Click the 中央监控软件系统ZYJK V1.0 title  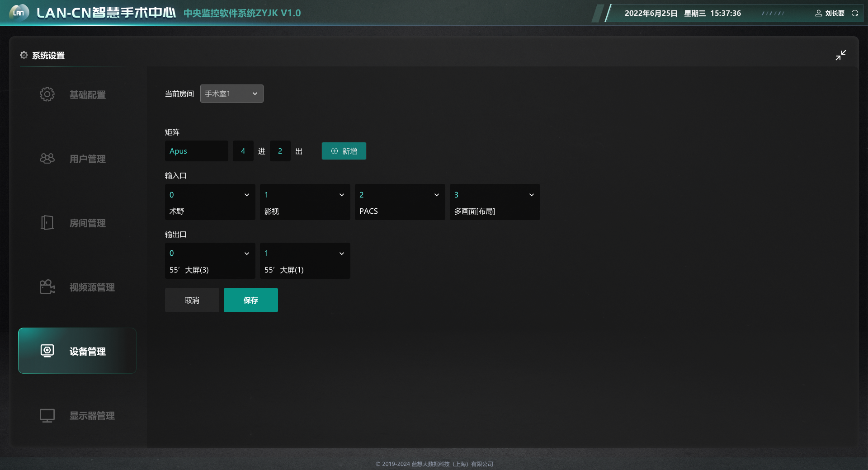(242, 13)
